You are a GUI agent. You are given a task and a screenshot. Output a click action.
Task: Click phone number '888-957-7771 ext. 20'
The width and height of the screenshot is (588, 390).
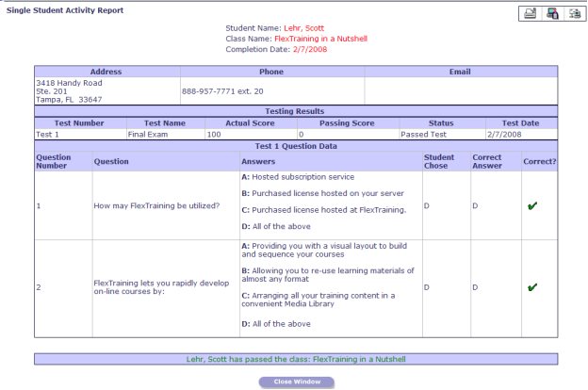[x=222, y=91]
